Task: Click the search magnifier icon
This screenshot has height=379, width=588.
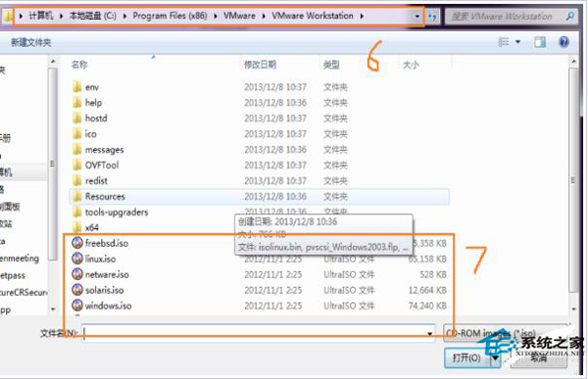Action: pyautogui.click(x=570, y=16)
